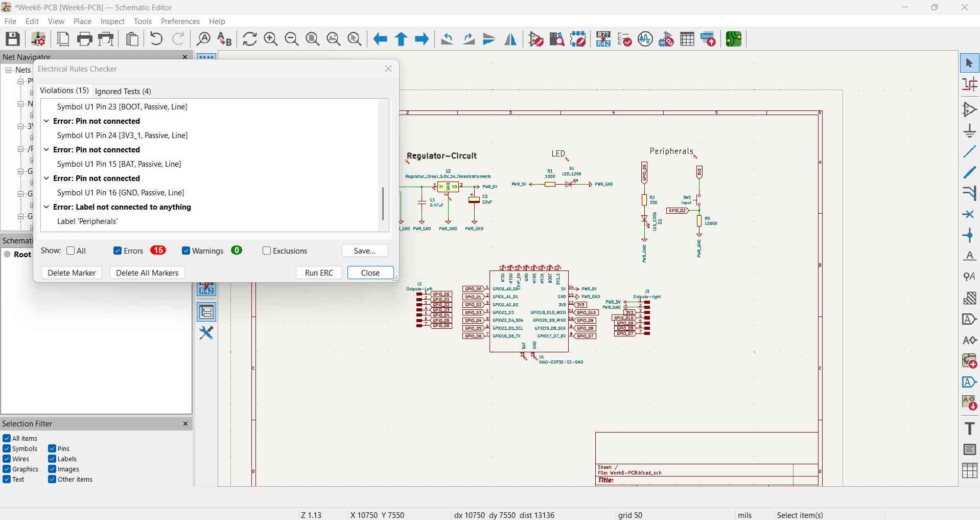The width and height of the screenshot is (980, 520).
Task: Click the Undo arrow icon
Action: 157,39
